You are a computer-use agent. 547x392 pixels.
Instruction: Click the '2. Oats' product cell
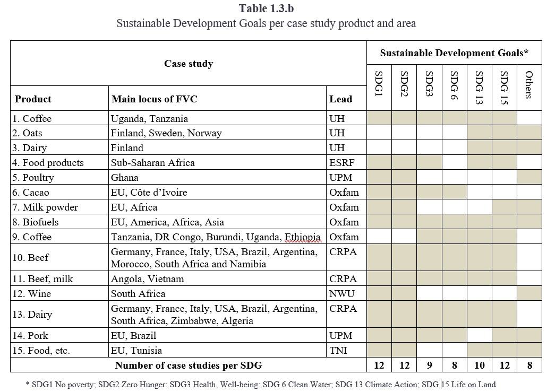[28, 133]
